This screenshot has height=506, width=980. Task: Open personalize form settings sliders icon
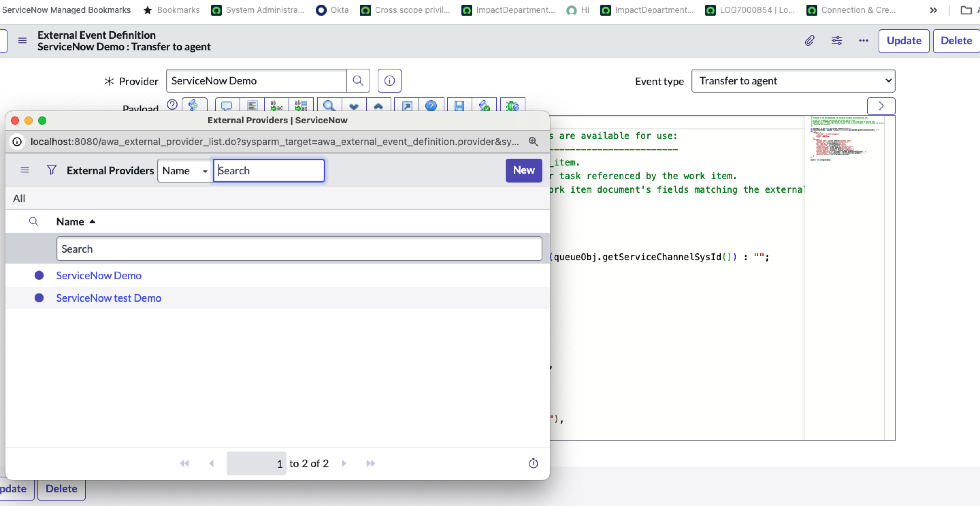(x=837, y=41)
